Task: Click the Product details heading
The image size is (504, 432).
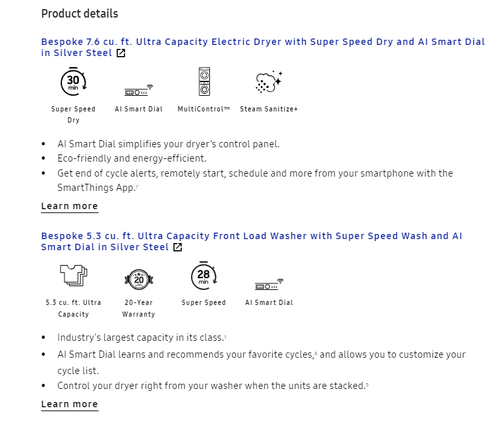Action: click(80, 14)
